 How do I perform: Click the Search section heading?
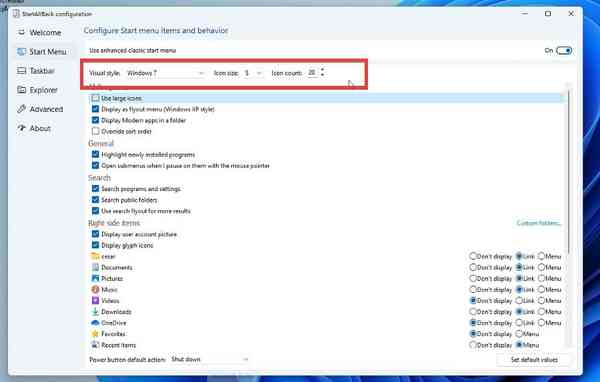(99, 178)
